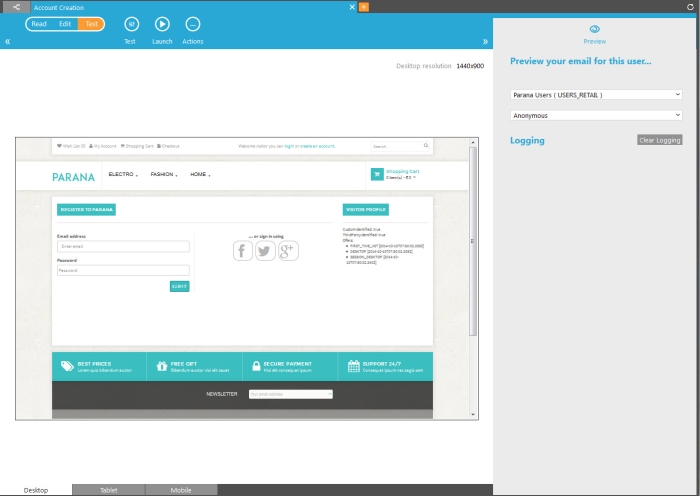Switch to Read mode
The width and height of the screenshot is (700, 496).
[x=39, y=24]
